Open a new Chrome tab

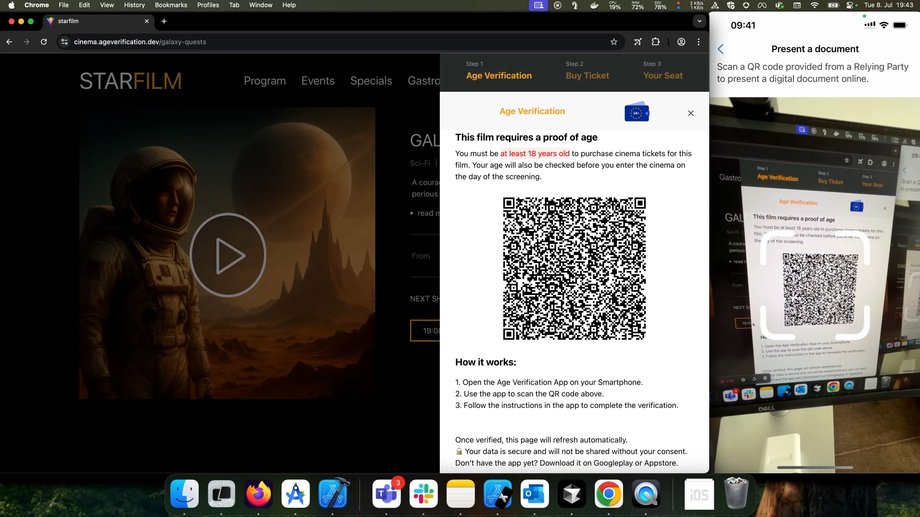coord(164,21)
